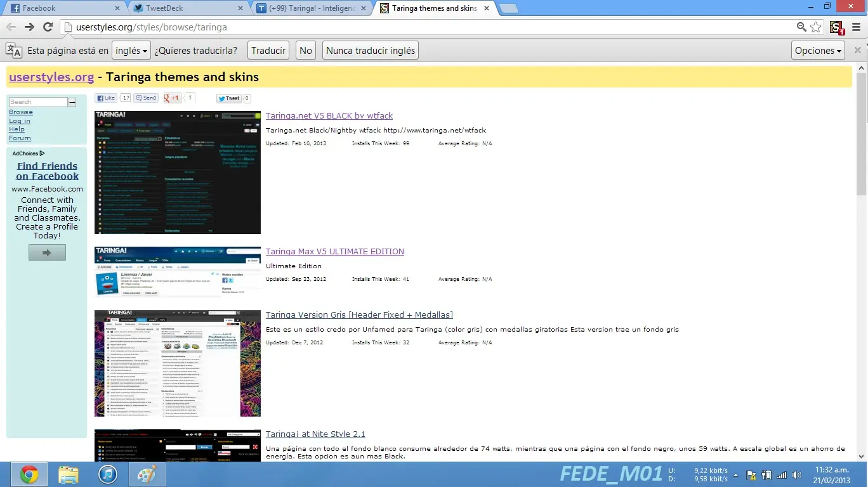This screenshot has height=487, width=868.
Task: Switch to the (+99) Taringa! tab
Action: [x=311, y=8]
